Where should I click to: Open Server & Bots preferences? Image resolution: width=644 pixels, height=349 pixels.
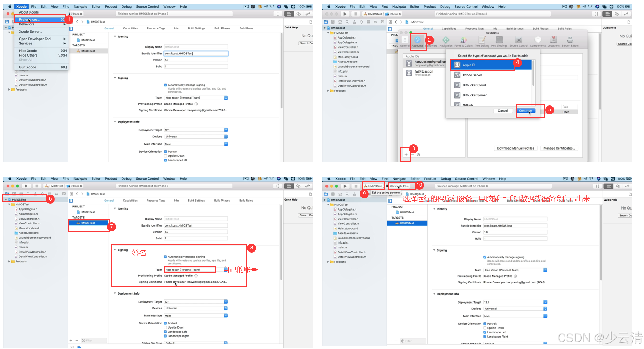[570, 42]
